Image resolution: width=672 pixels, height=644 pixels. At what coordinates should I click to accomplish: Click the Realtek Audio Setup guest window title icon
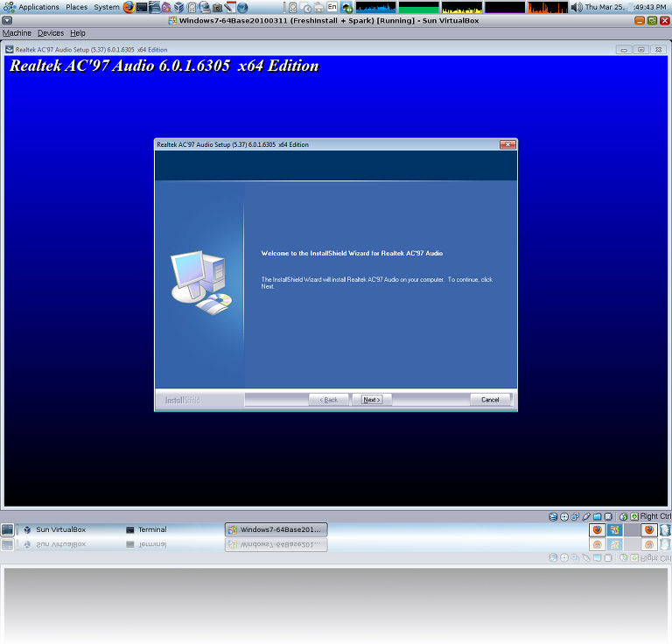tap(9, 50)
